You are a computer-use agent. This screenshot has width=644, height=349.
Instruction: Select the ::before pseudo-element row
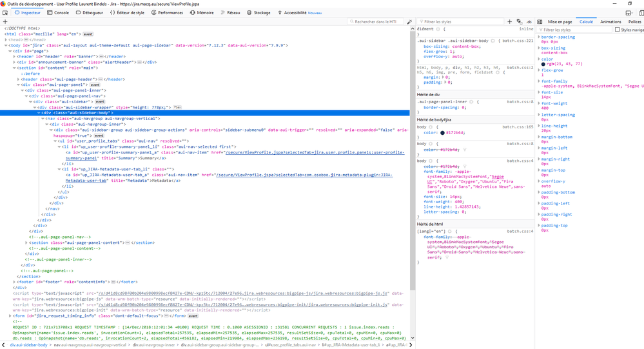coord(31,74)
